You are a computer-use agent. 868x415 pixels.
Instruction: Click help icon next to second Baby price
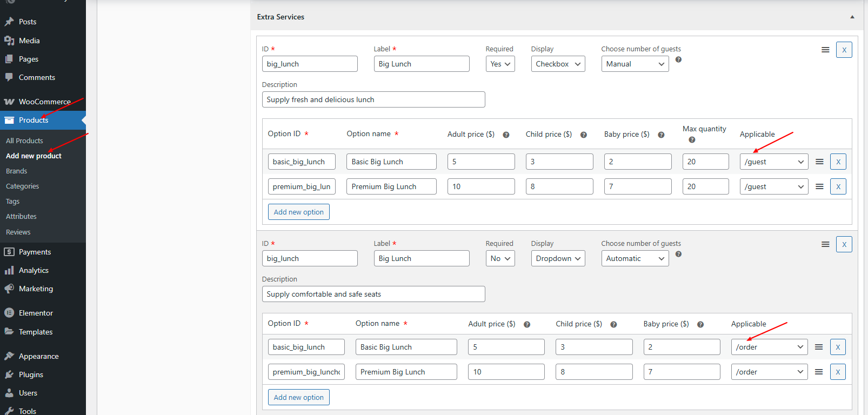(700, 324)
